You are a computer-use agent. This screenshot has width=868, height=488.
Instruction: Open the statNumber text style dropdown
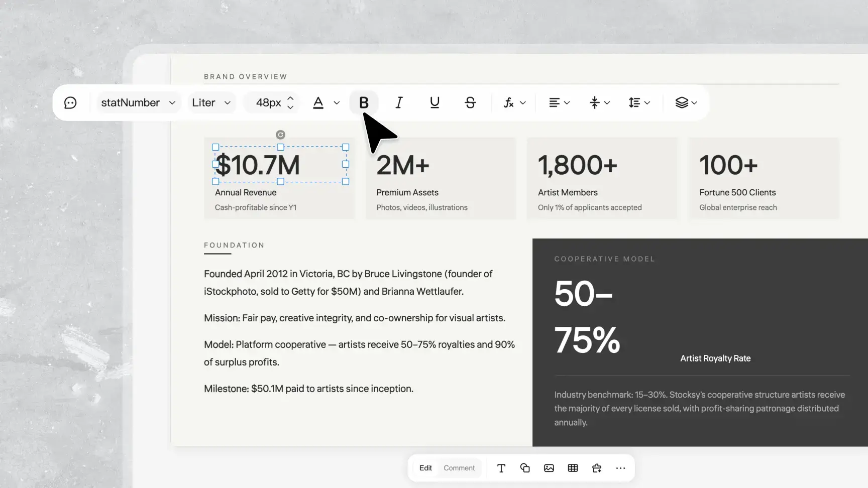[138, 102]
